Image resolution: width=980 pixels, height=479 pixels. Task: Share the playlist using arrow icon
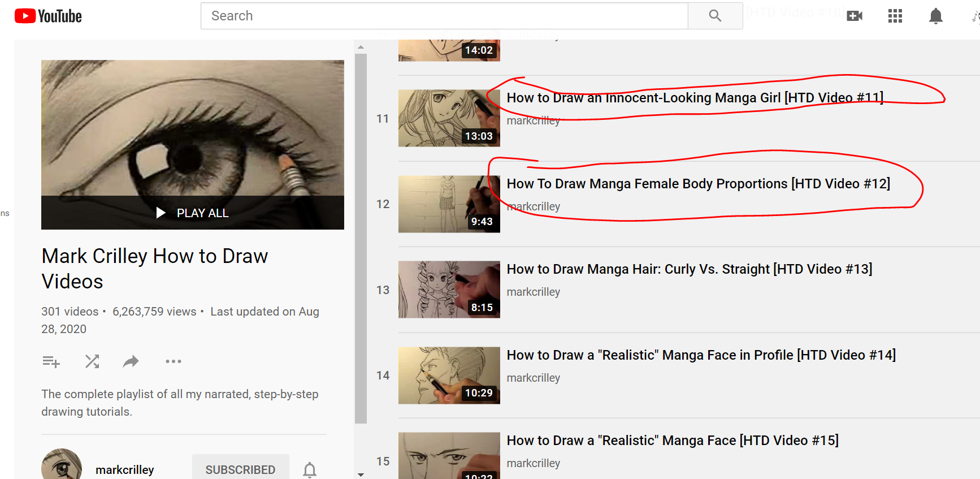(x=131, y=361)
